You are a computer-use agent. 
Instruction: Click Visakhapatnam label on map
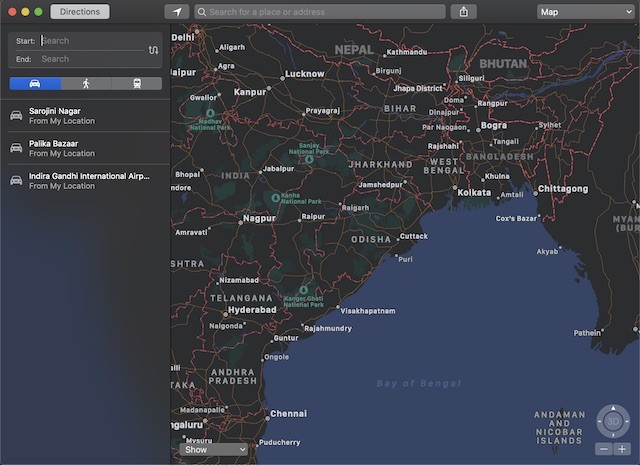[x=368, y=311]
